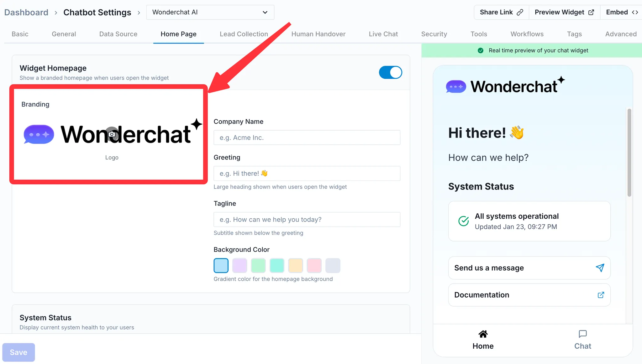Open the Chat bubble icon in widget
Image resolution: width=642 pixels, height=364 pixels.
[583, 334]
